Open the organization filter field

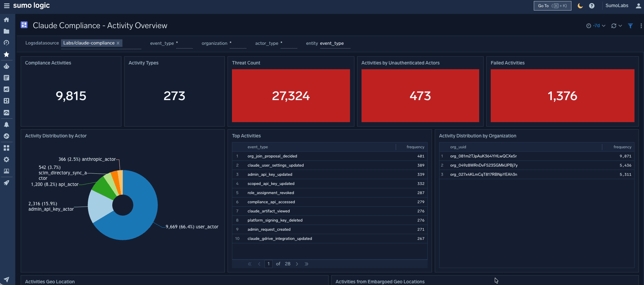(x=238, y=43)
